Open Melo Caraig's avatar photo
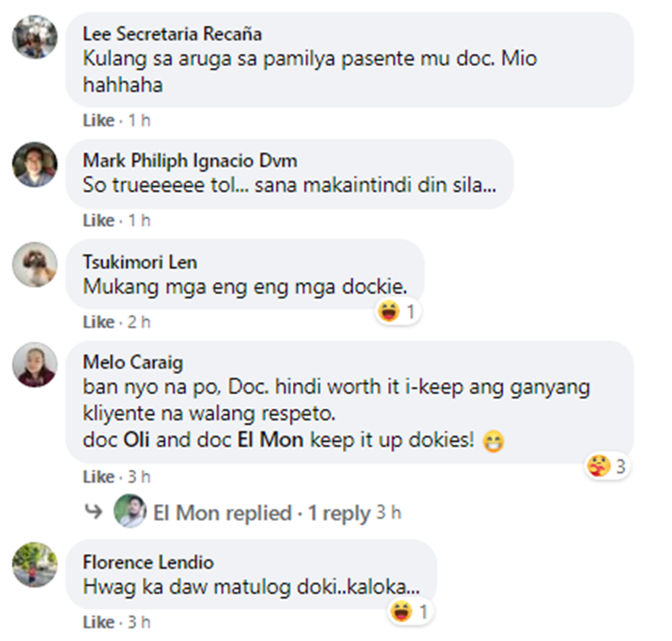This screenshot has height=641, width=672. pos(35,365)
